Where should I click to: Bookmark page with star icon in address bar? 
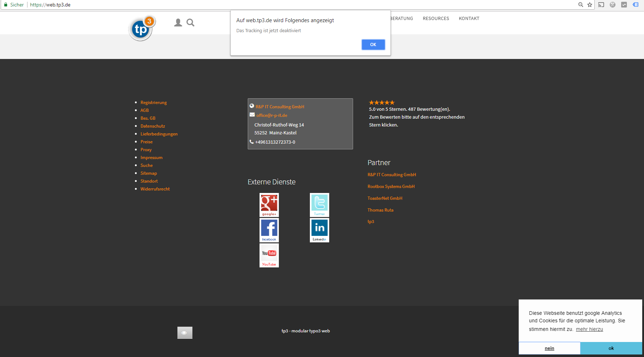590,5
